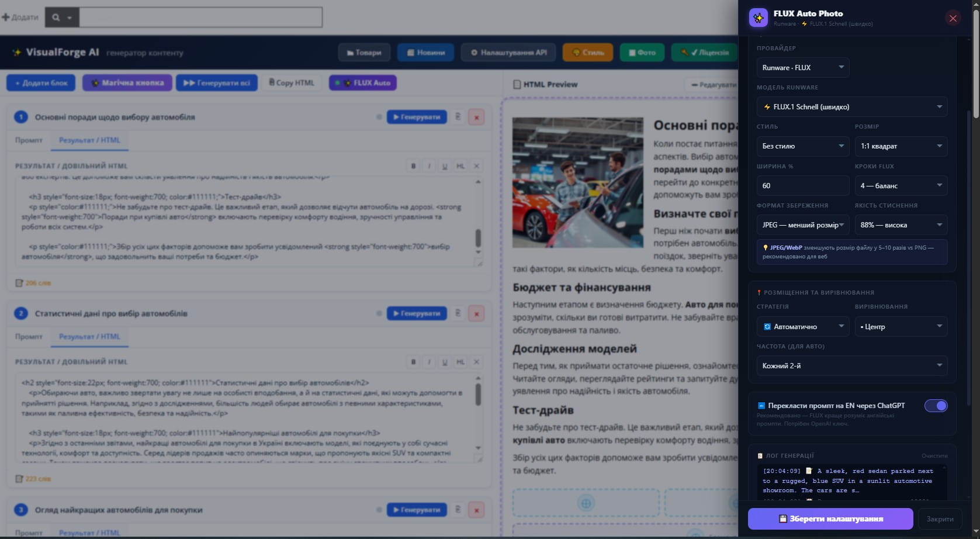This screenshot has width=980, height=539.
Task: Click the X clear-format icon in block 1 editor
Action: click(476, 166)
